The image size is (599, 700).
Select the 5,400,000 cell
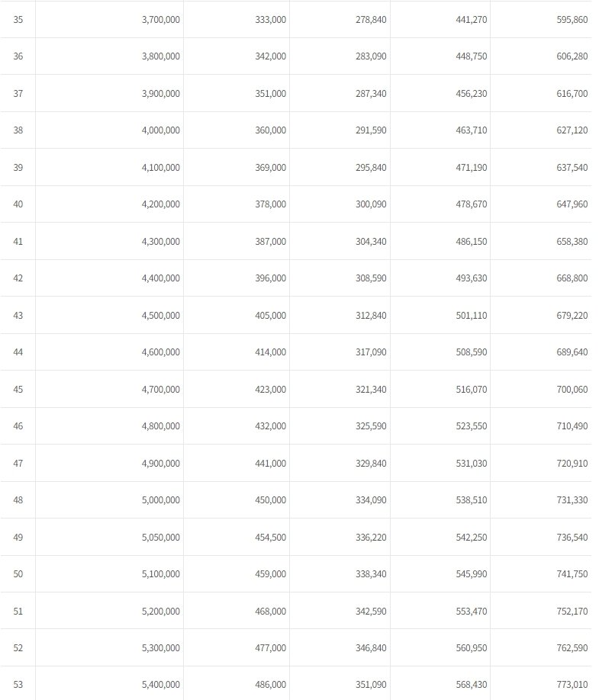(161, 685)
